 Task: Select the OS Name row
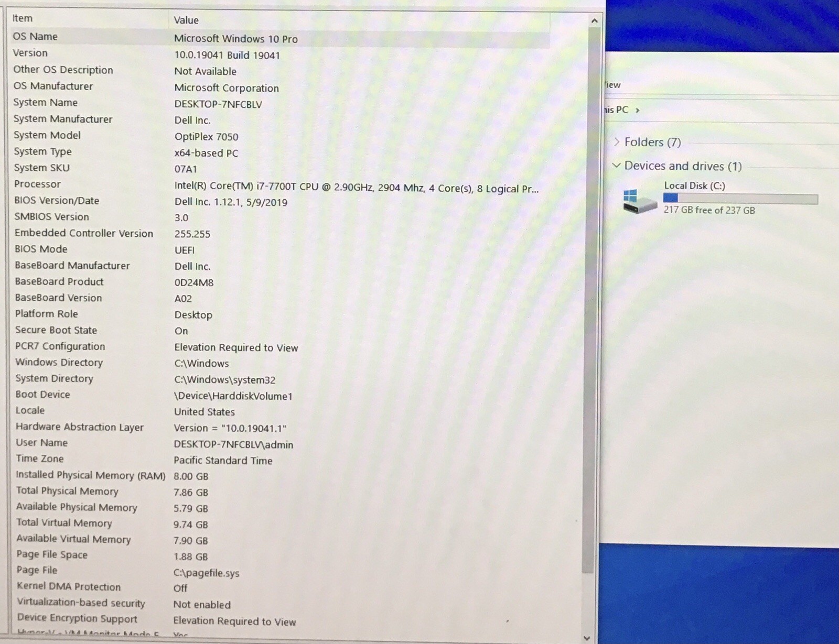281,38
